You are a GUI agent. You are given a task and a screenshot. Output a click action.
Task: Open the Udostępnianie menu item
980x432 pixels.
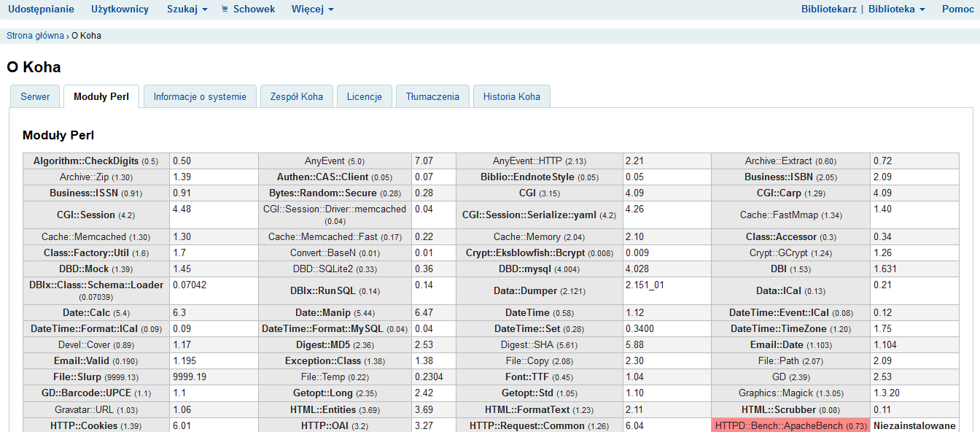point(41,9)
